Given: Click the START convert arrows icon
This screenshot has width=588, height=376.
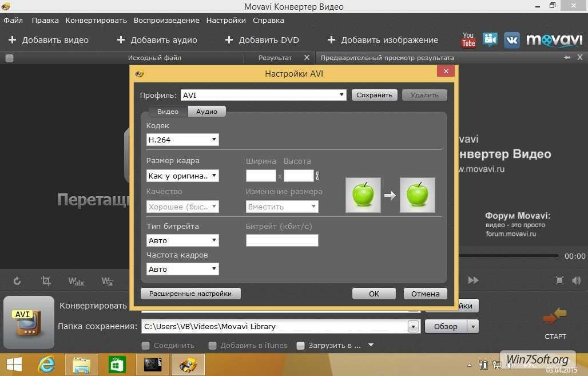Looking at the screenshot, I should click(x=555, y=316).
